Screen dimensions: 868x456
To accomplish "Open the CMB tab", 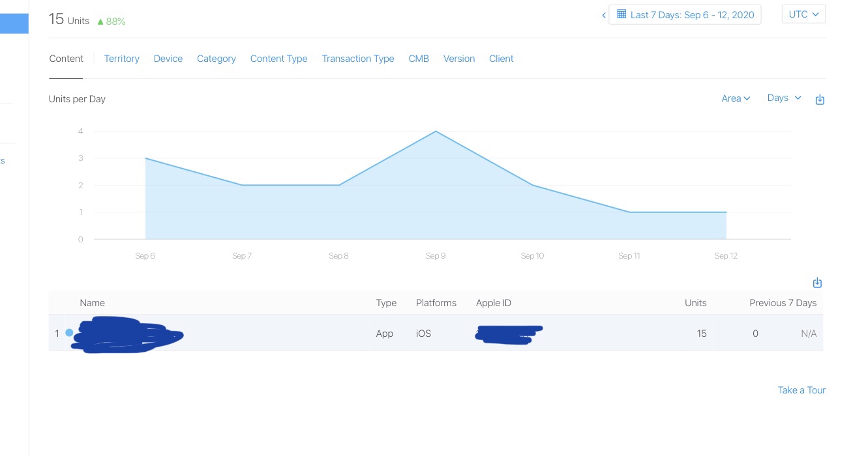I will tap(419, 59).
